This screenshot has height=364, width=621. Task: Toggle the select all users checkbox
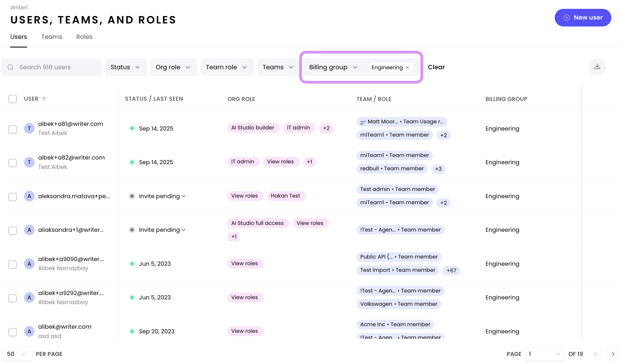(x=12, y=99)
